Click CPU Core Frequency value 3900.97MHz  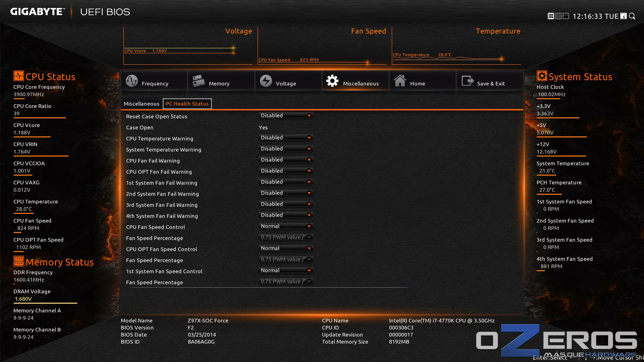(29, 95)
